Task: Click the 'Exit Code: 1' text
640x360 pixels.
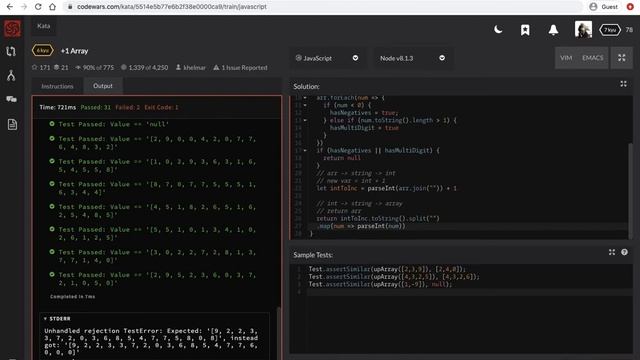Action: [x=161, y=107]
